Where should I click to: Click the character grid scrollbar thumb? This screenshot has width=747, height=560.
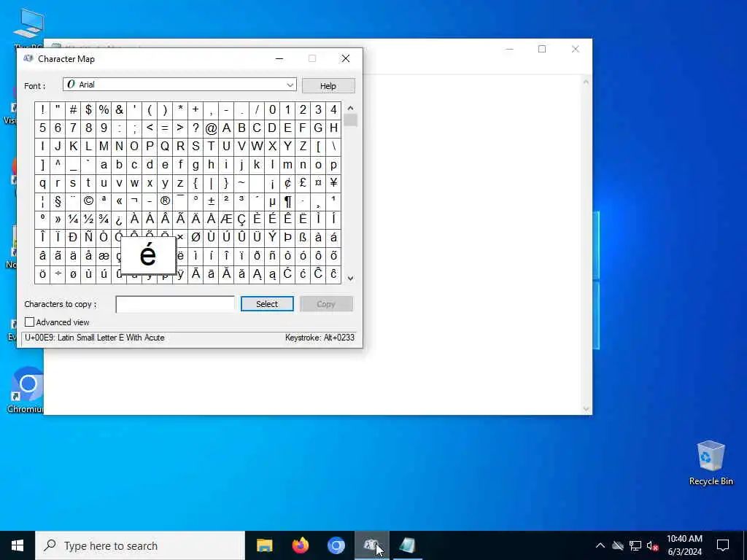click(350, 120)
